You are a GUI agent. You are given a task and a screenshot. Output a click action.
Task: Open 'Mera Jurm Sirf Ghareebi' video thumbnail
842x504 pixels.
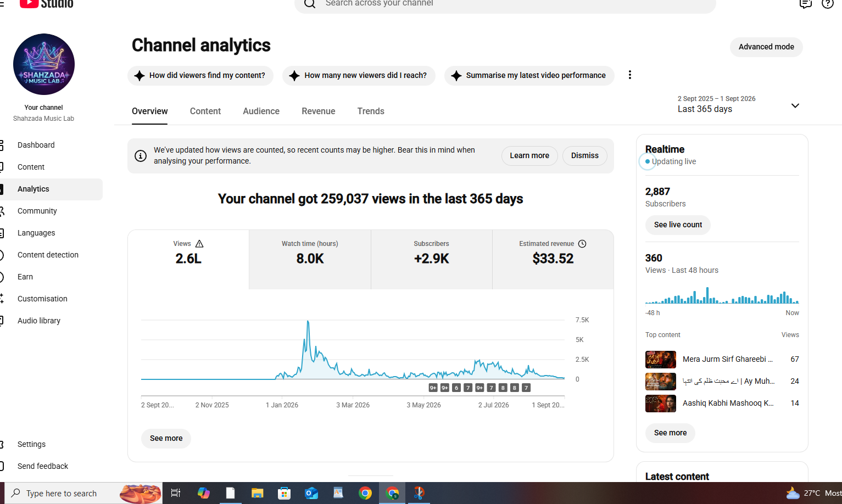[x=661, y=360]
